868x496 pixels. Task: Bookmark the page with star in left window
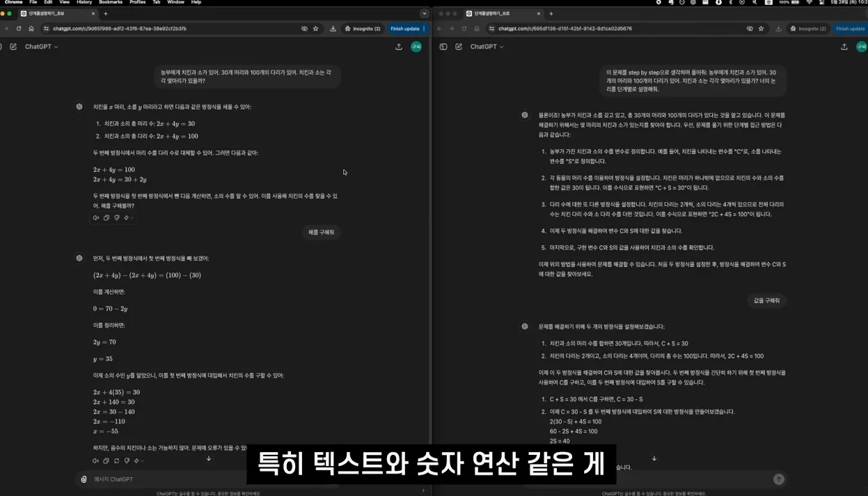[316, 29]
